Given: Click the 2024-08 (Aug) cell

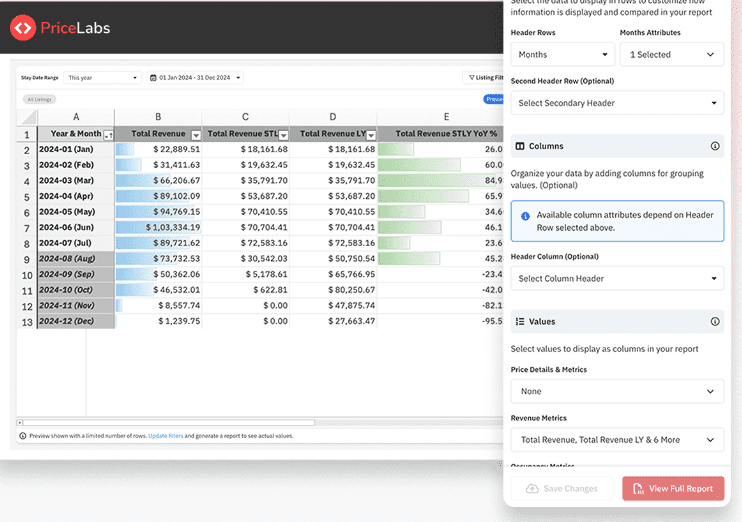Looking at the screenshot, I should click(x=76, y=259).
